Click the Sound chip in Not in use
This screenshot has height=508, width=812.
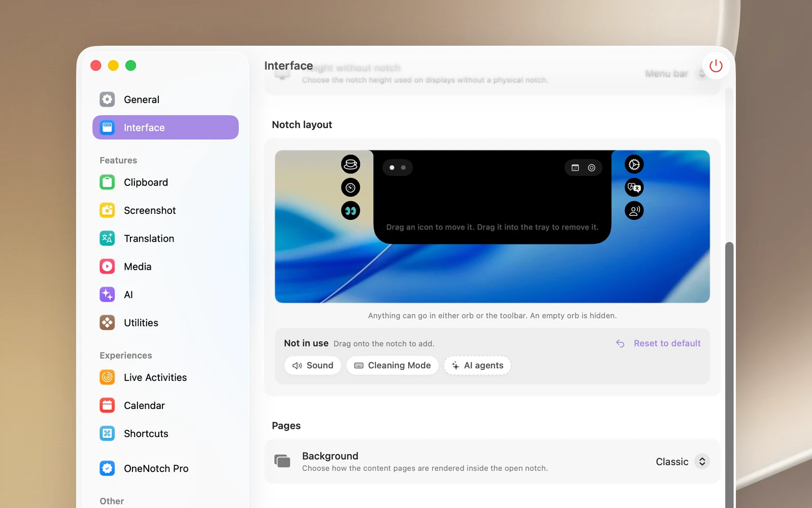point(313,365)
